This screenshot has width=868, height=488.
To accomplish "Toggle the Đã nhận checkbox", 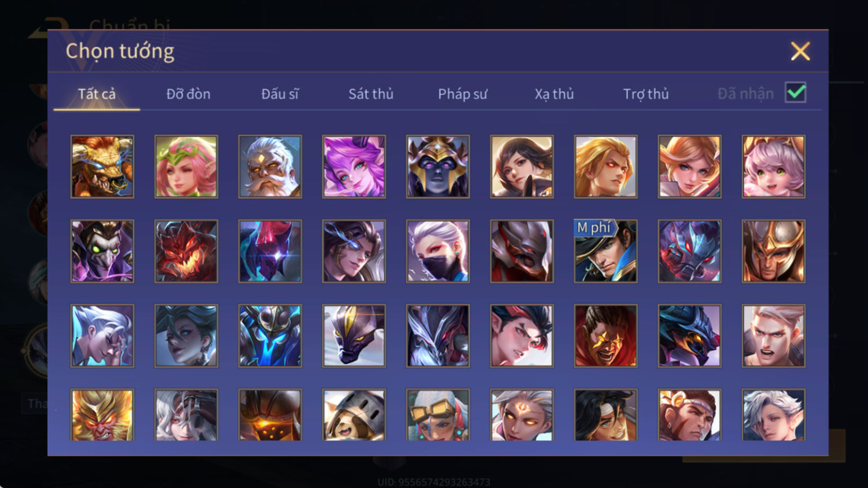I will 795,93.
